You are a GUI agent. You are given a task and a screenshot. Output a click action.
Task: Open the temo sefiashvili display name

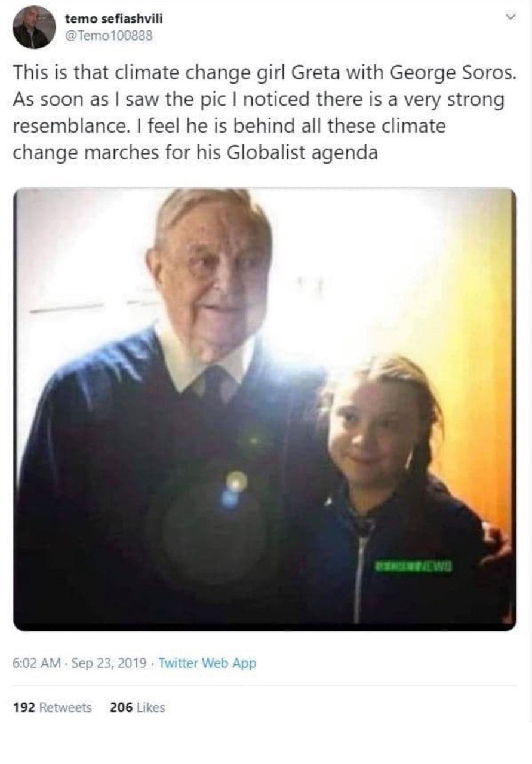tap(113, 19)
